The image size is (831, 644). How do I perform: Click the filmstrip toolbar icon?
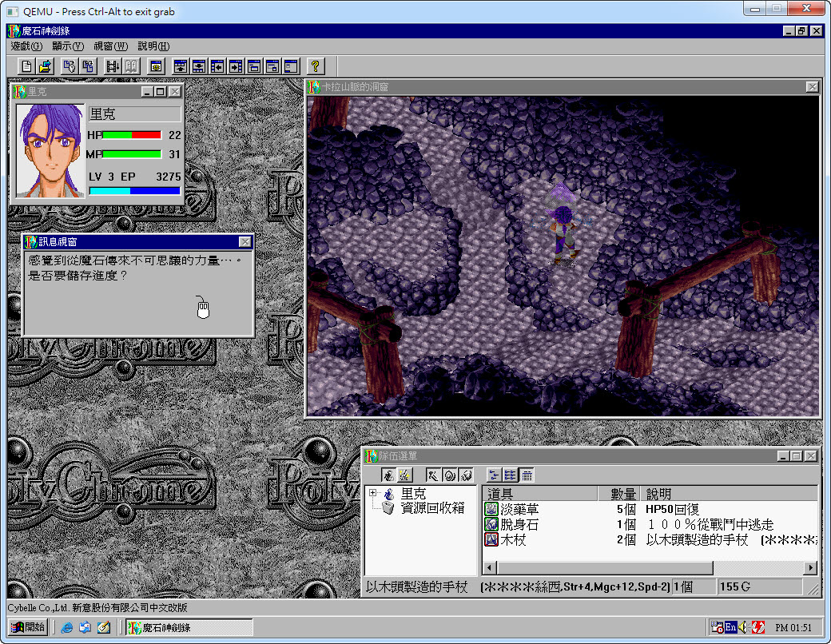(x=113, y=66)
